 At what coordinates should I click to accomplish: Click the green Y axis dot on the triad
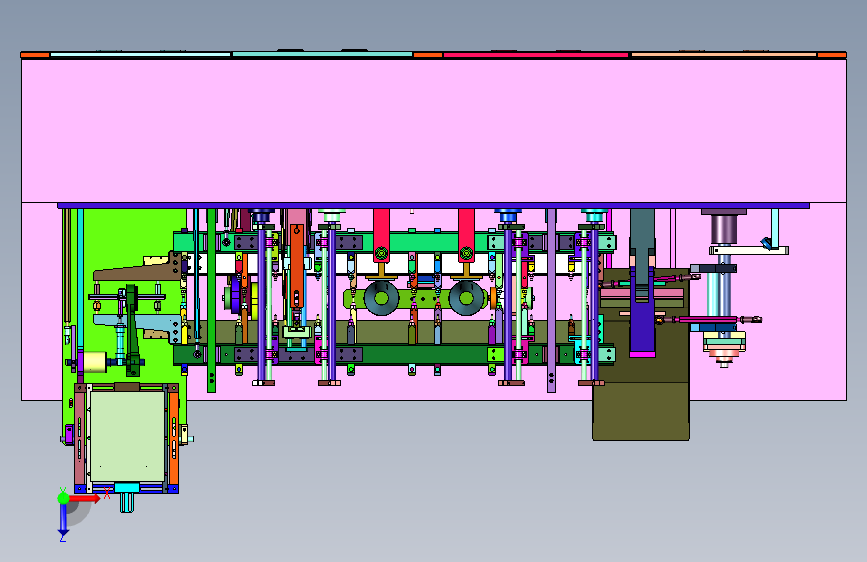[x=63, y=498]
